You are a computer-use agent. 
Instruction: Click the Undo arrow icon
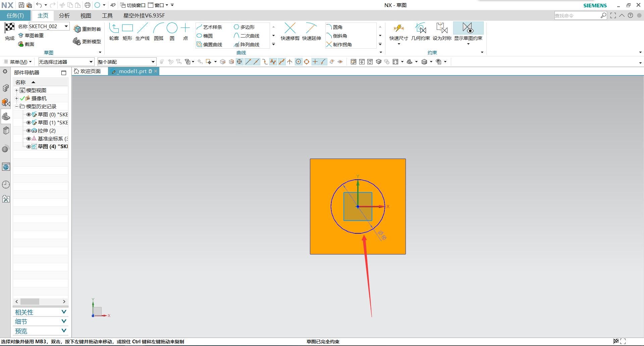click(39, 5)
